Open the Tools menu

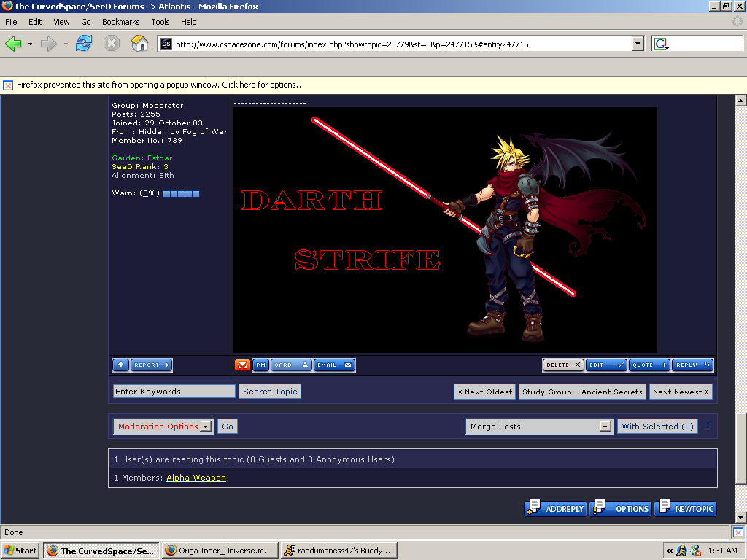[160, 22]
